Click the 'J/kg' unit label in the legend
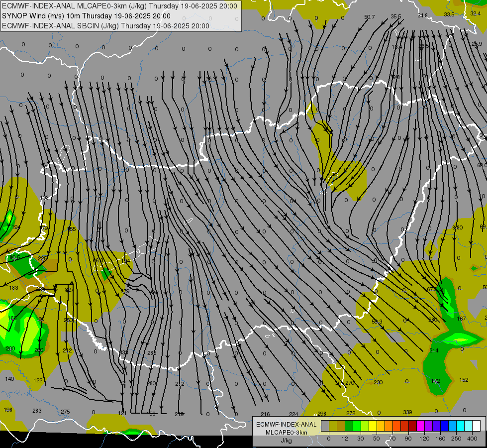Screen dimensions: 487x448 [286, 441]
